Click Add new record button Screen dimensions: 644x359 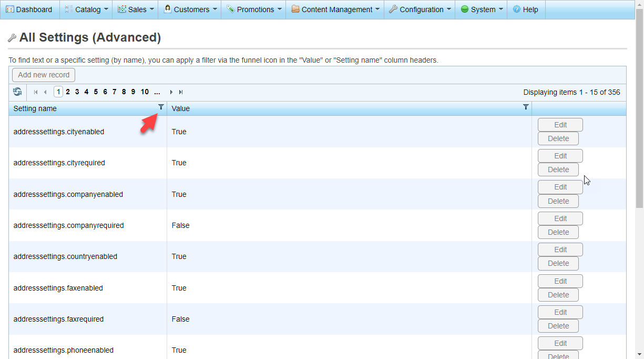click(44, 75)
